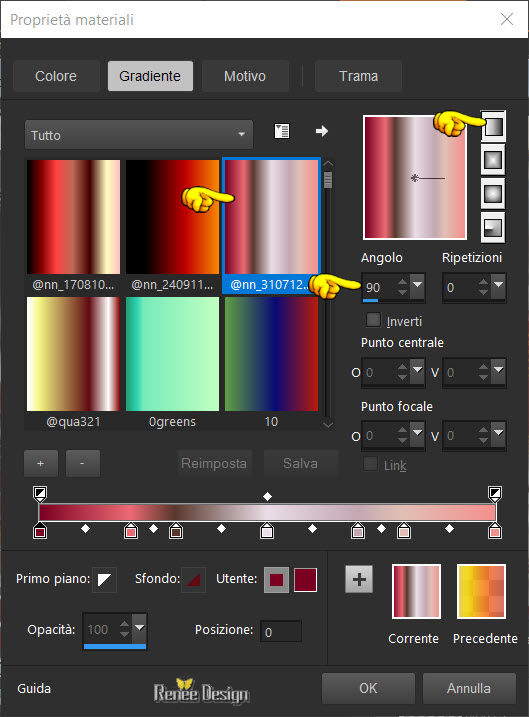Screen dimensions: 529x717
Task: Switch to the Motivo tab
Action: pyautogui.click(x=245, y=76)
